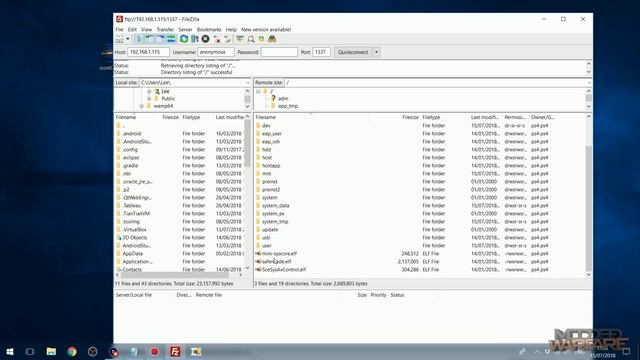Image resolution: width=640 pixels, height=360 pixels.
Task: Open Google Chrome from the taskbar
Action: coord(72,351)
